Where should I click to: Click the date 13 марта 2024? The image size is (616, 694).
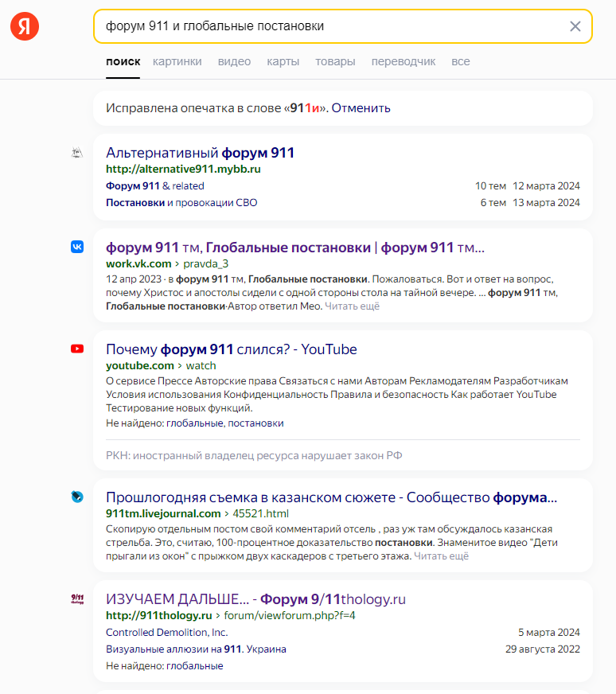tap(546, 203)
